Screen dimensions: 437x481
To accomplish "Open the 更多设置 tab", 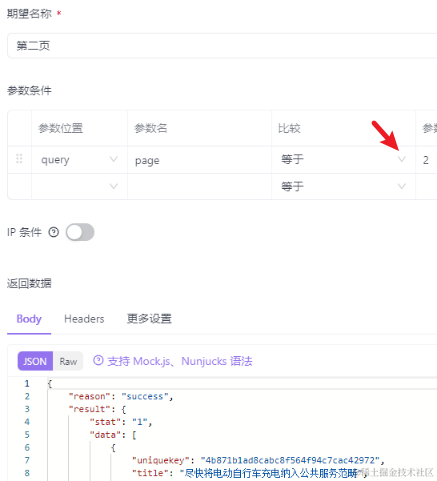I will point(149,319).
